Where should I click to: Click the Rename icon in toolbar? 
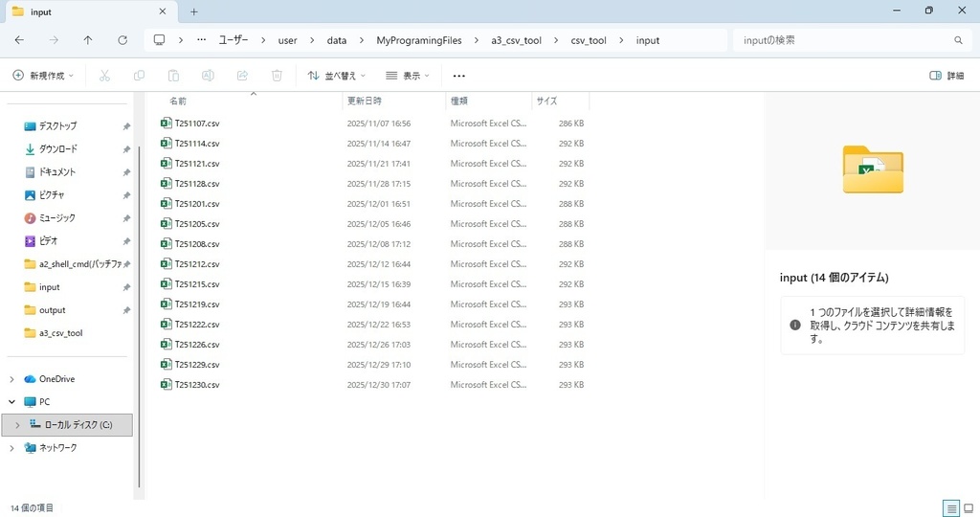(x=208, y=76)
